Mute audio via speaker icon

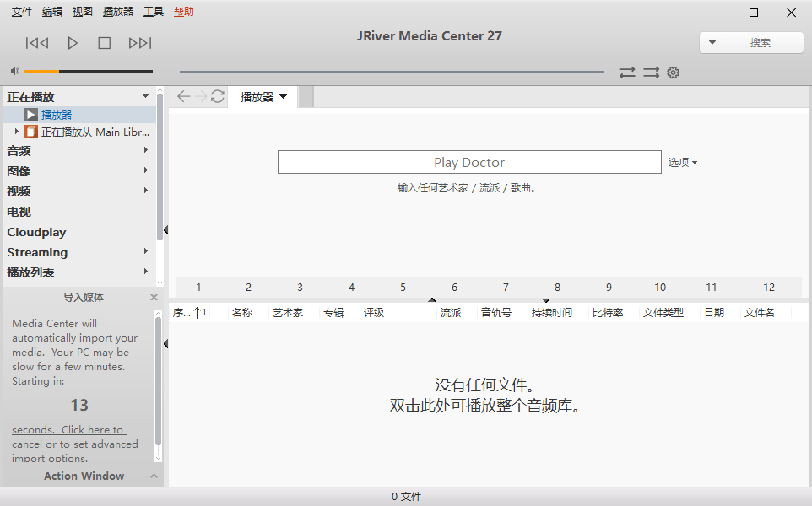[15, 71]
